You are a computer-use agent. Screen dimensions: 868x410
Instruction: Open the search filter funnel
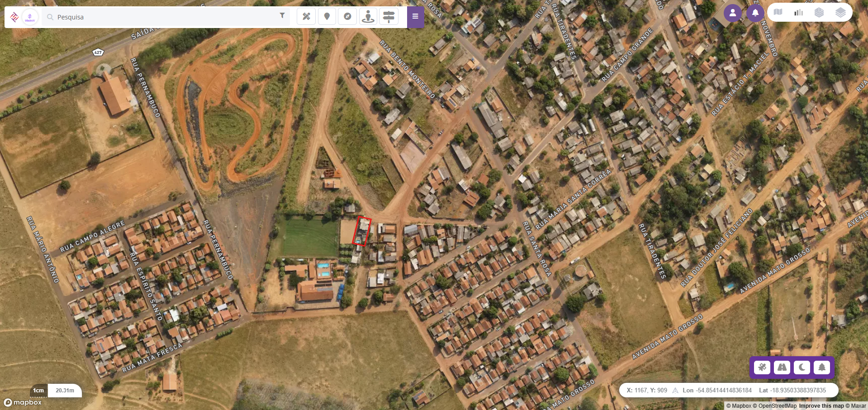click(282, 16)
